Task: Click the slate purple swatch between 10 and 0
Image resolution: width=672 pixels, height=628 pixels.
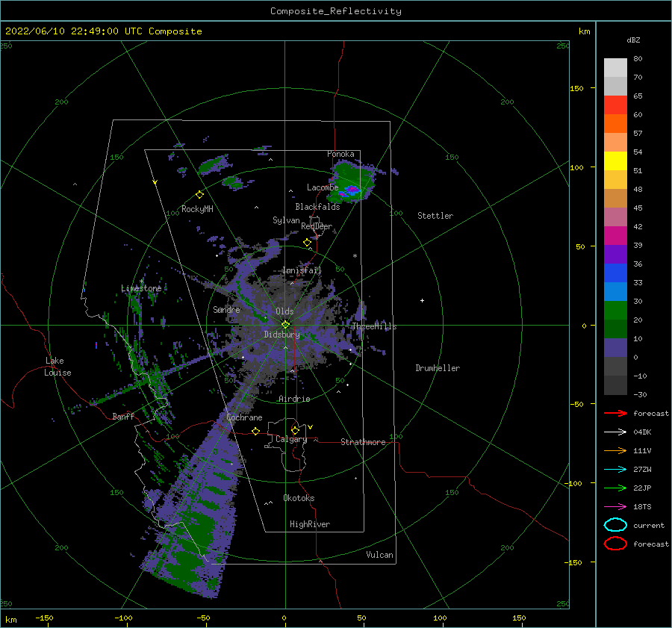Action: [615, 348]
